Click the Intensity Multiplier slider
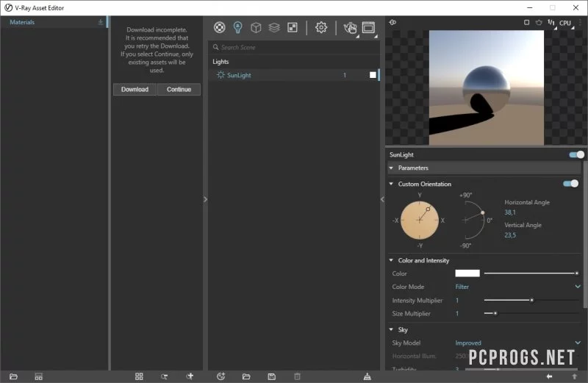The width and height of the screenshot is (588, 383). 531,300
